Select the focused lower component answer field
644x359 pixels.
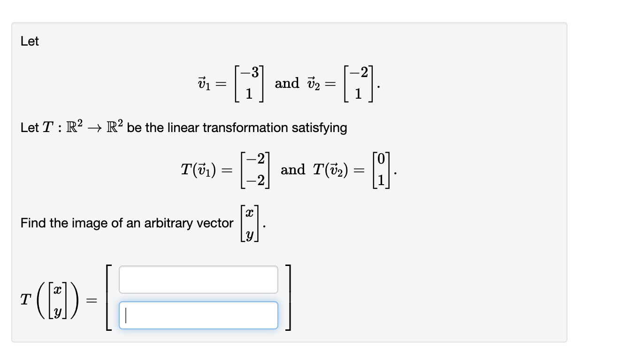198,315
